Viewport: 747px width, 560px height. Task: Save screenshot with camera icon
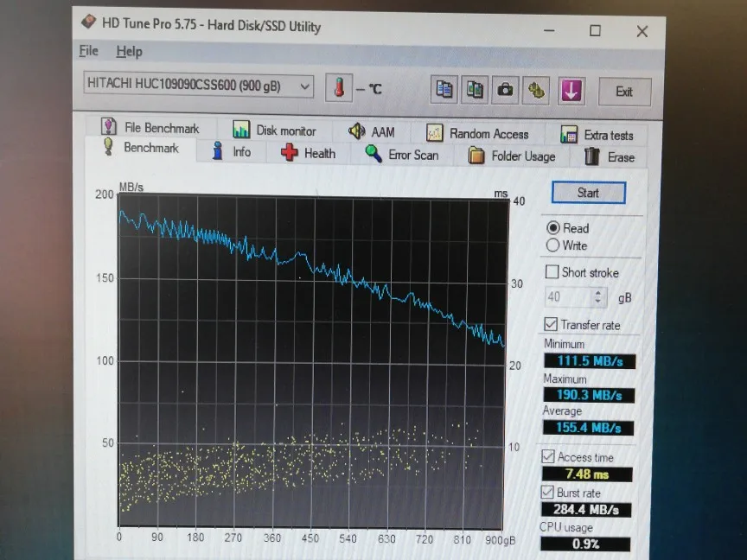tap(505, 90)
